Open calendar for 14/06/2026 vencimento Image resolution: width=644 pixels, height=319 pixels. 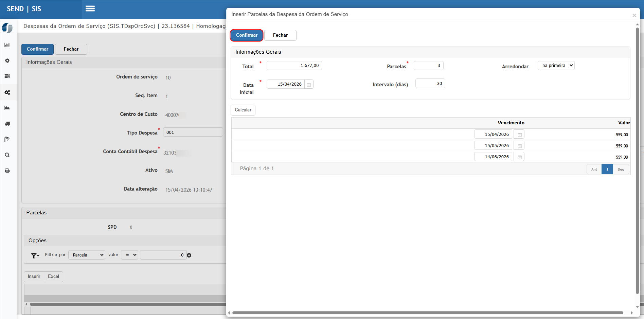(x=519, y=157)
